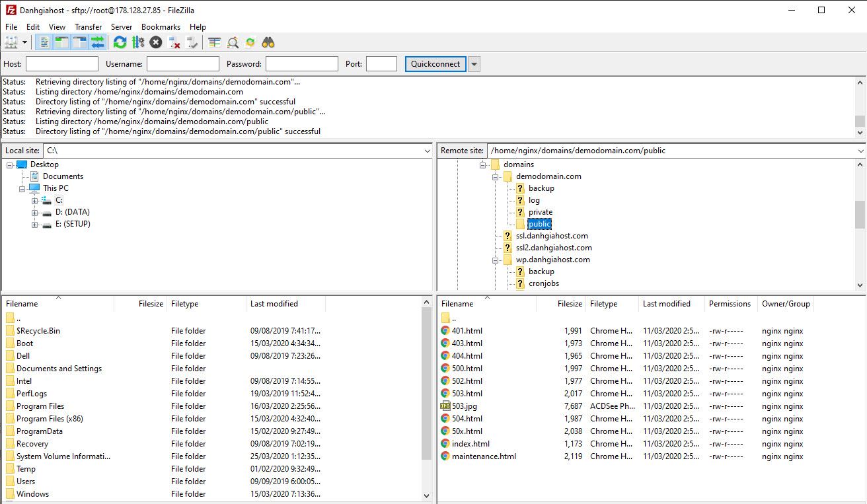867x504 pixels.
Task: Select index.html remote file
Action: [x=471, y=444]
